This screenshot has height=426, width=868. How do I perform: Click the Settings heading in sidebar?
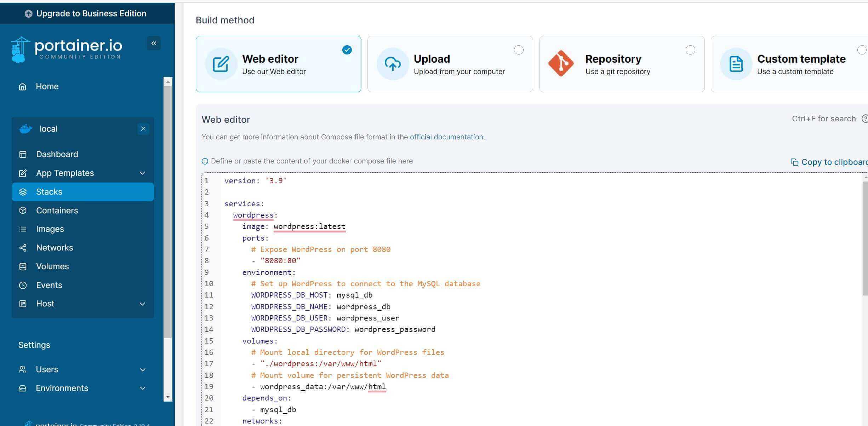click(34, 345)
